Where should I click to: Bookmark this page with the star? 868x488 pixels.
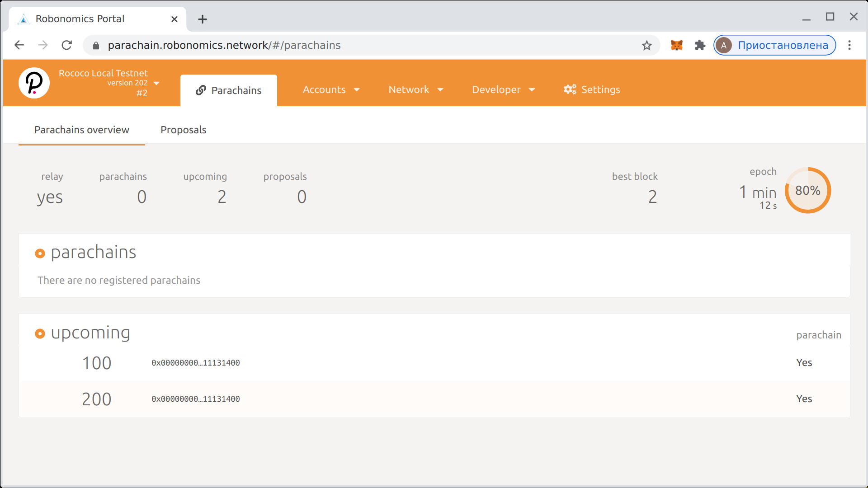pyautogui.click(x=647, y=45)
